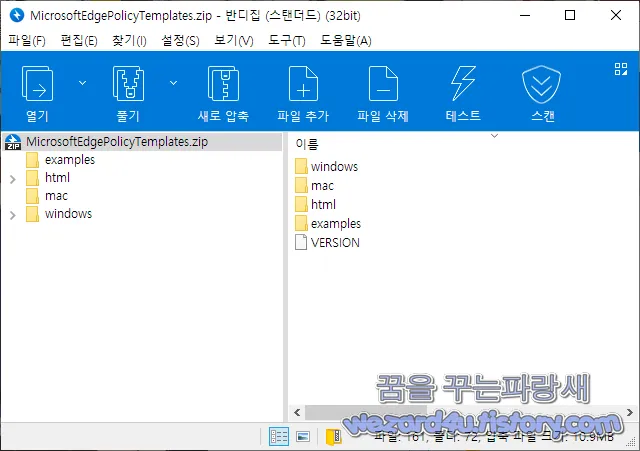Click the 새로 압축 (New archive) icon

click(223, 84)
